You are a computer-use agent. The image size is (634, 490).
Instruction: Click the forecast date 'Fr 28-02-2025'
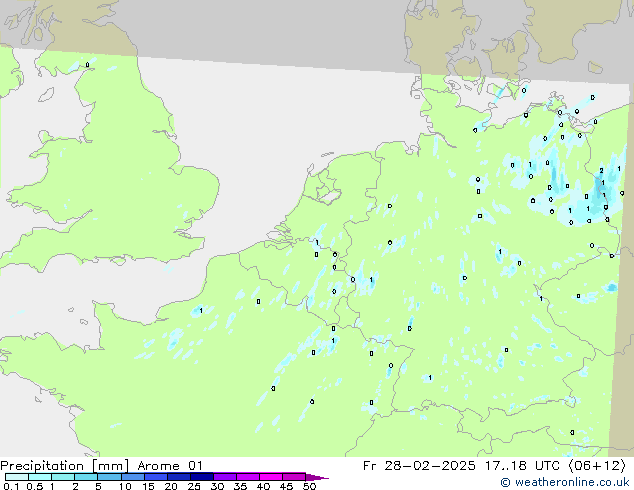(x=419, y=466)
